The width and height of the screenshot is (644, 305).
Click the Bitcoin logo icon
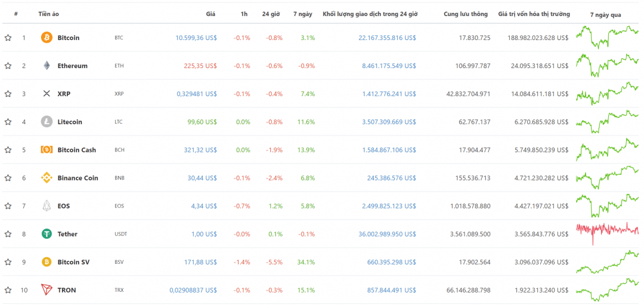coord(47,38)
